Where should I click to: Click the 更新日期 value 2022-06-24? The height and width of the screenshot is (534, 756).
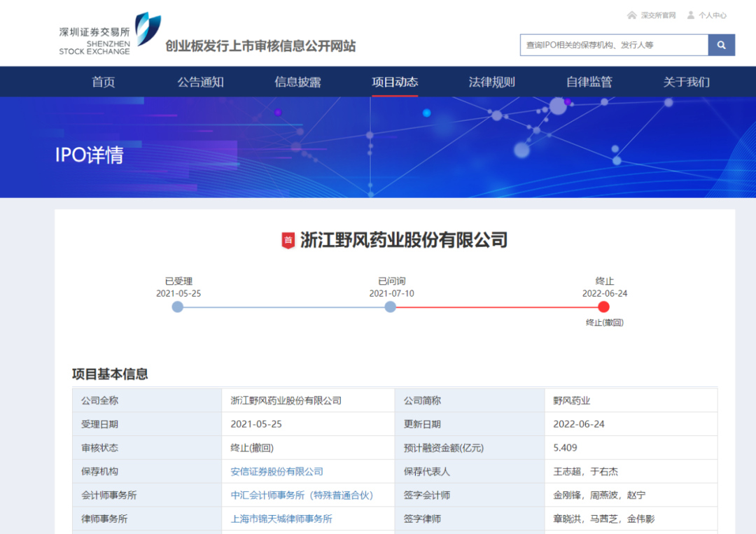pyautogui.click(x=579, y=424)
